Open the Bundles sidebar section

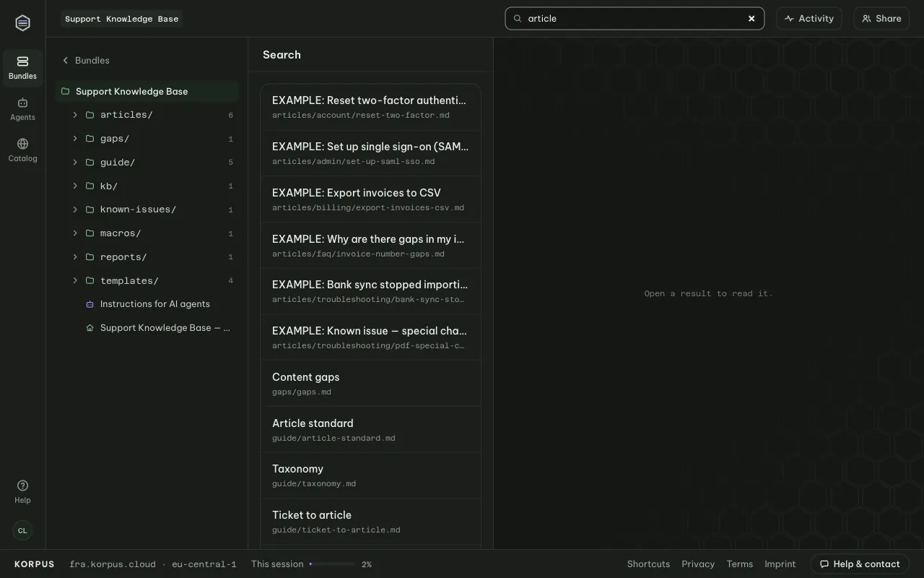22,68
